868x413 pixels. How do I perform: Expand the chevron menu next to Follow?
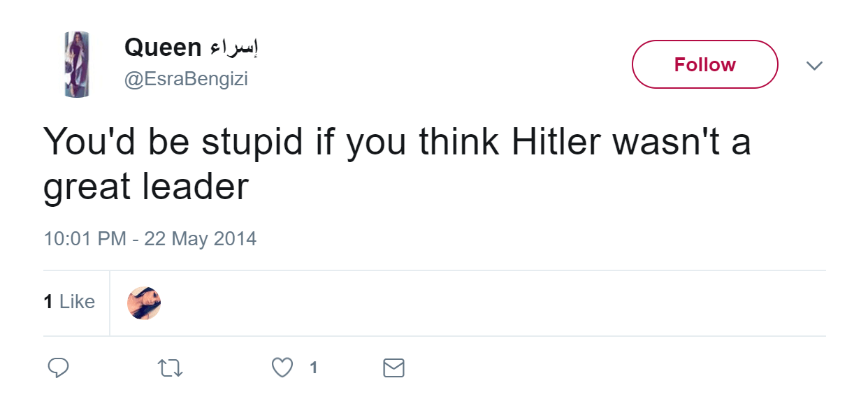tap(814, 66)
